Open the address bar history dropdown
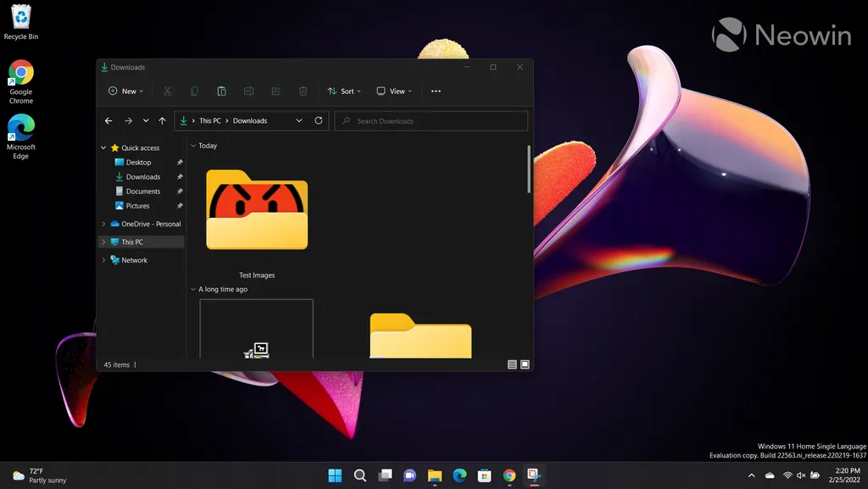This screenshot has width=868, height=489. tap(299, 121)
